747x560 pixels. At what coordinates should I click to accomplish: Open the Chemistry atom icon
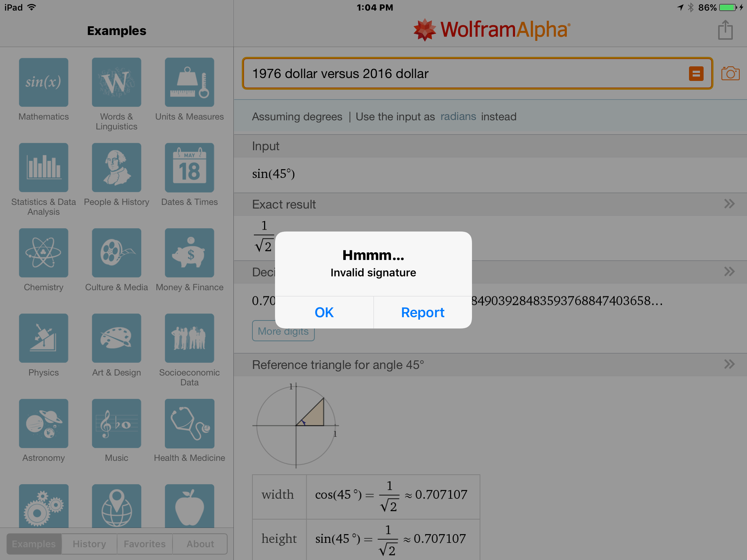coord(43,253)
